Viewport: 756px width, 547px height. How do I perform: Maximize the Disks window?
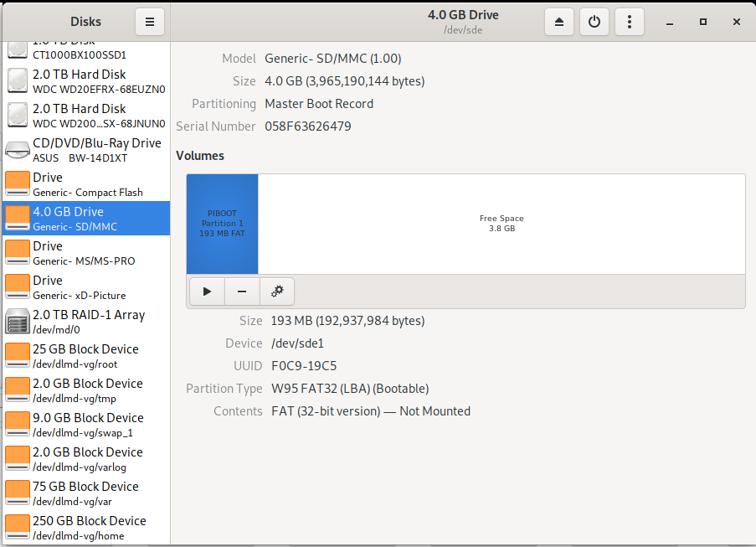(x=703, y=22)
